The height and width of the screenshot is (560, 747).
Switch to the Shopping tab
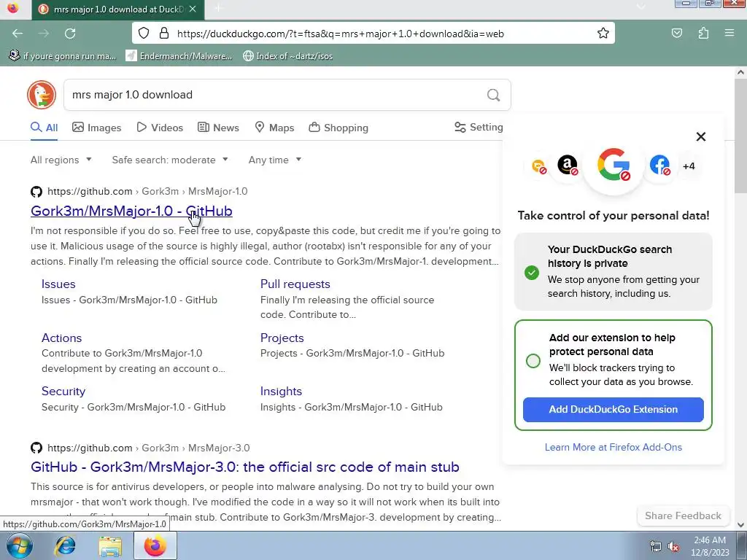point(338,128)
